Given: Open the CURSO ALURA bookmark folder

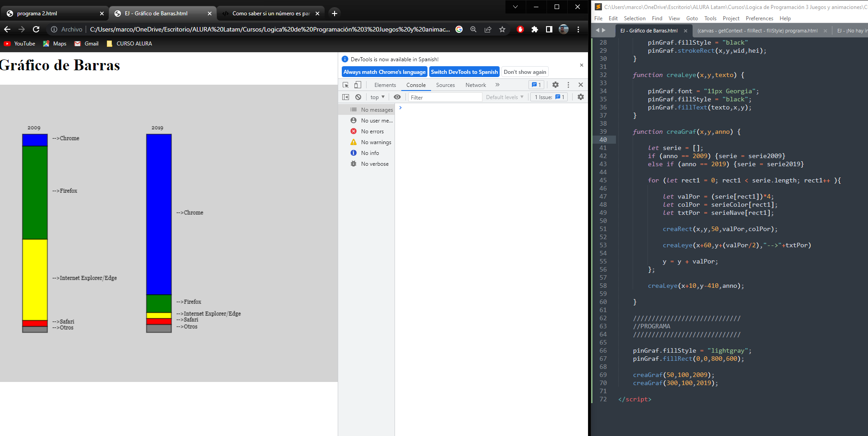Looking at the screenshot, I should point(129,44).
